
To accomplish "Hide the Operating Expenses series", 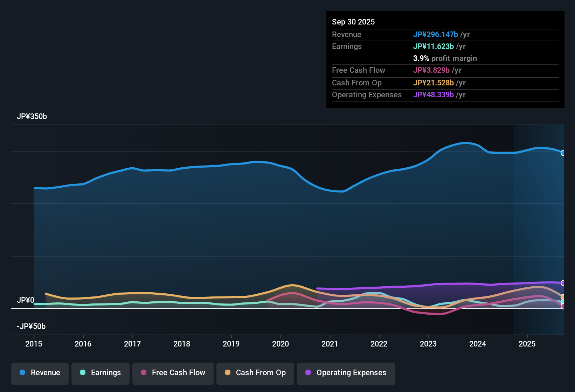I will point(346,373).
